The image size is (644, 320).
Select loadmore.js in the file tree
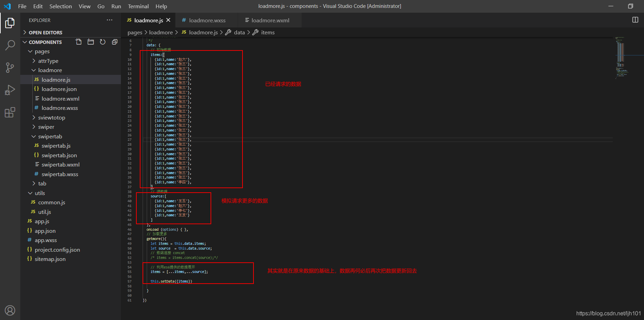(70, 80)
